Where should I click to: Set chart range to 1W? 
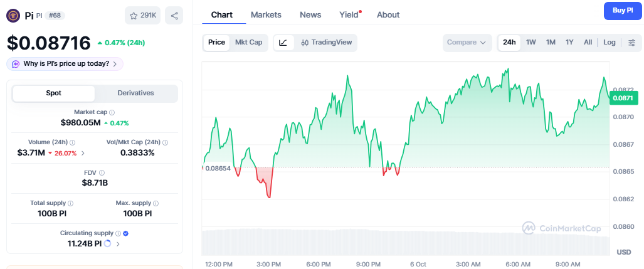(531, 42)
